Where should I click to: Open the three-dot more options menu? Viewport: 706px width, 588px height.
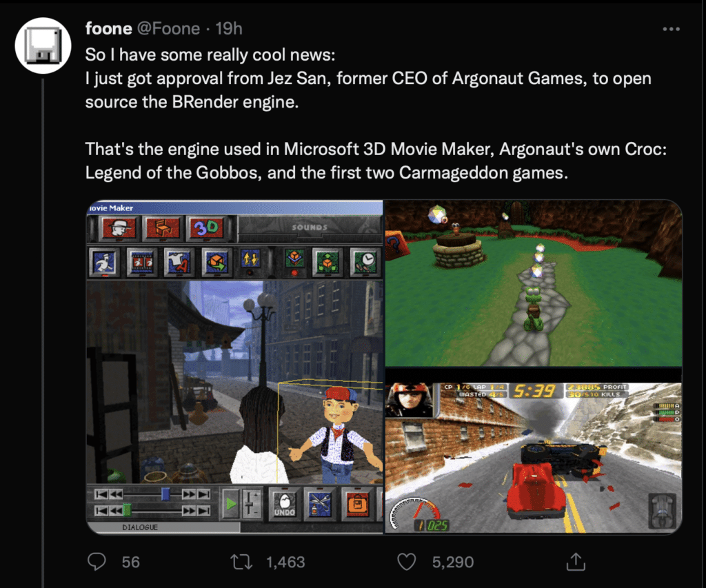[671, 29]
